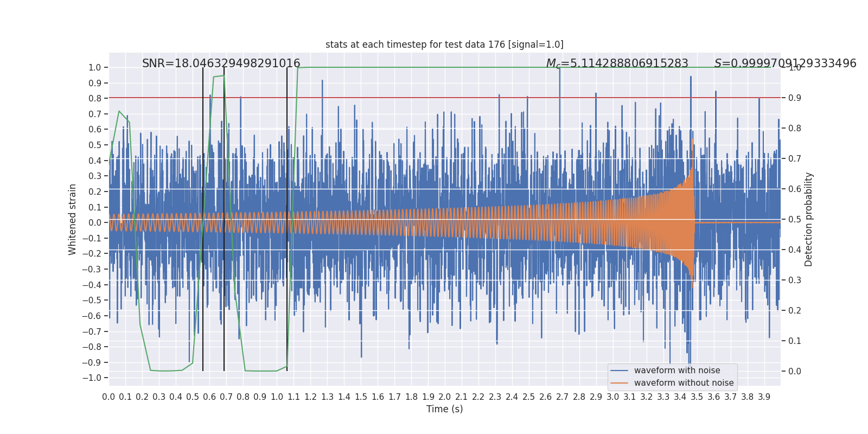Screen dimensions: 868x434
Task: Select the 0.8 tick on the whitened strain axis
Action: pyautogui.click(x=95, y=99)
